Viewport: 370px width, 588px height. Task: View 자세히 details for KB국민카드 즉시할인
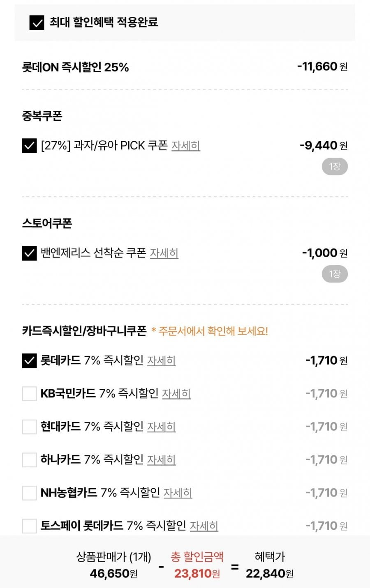coord(176,394)
